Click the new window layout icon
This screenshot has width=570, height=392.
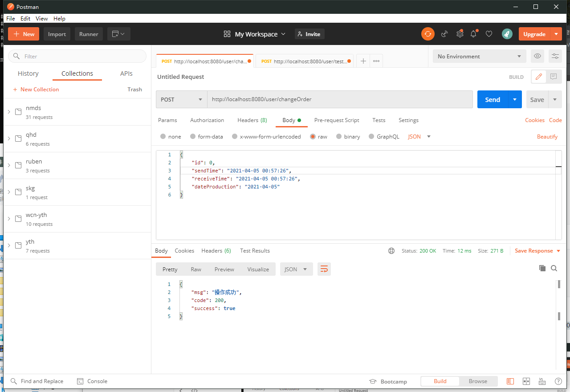point(118,34)
